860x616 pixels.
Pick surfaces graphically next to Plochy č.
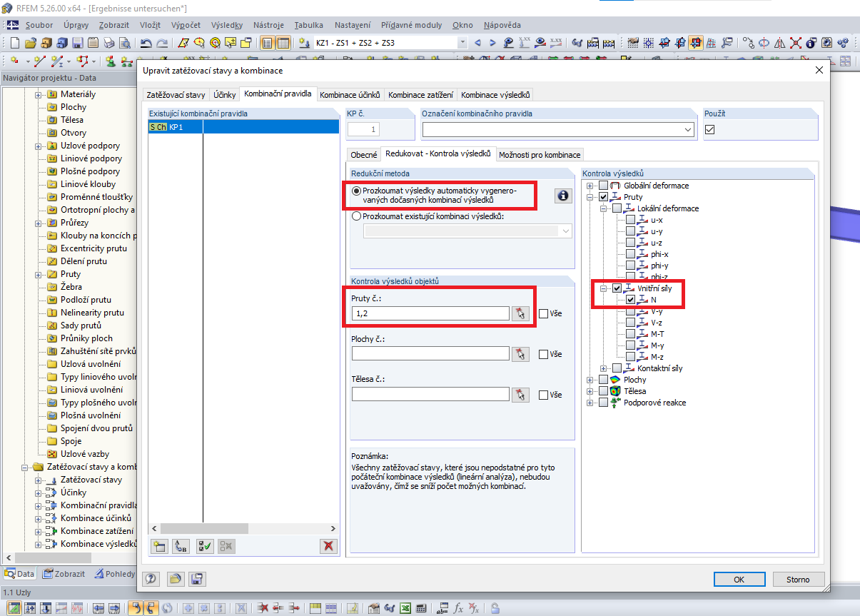click(520, 353)
